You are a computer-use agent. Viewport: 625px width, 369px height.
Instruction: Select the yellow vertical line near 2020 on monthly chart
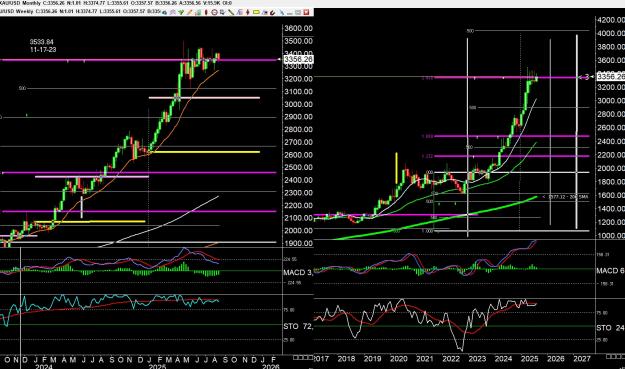point(396,168)
